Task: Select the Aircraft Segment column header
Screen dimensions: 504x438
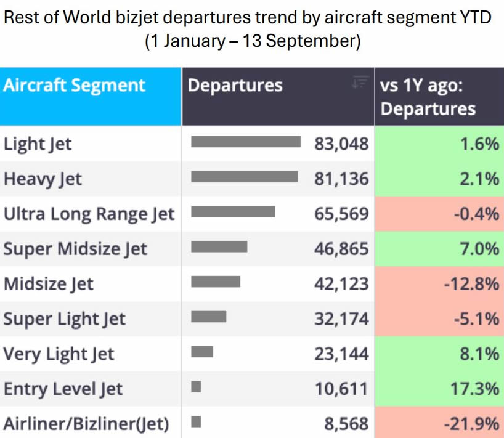Action: [91, 96]
